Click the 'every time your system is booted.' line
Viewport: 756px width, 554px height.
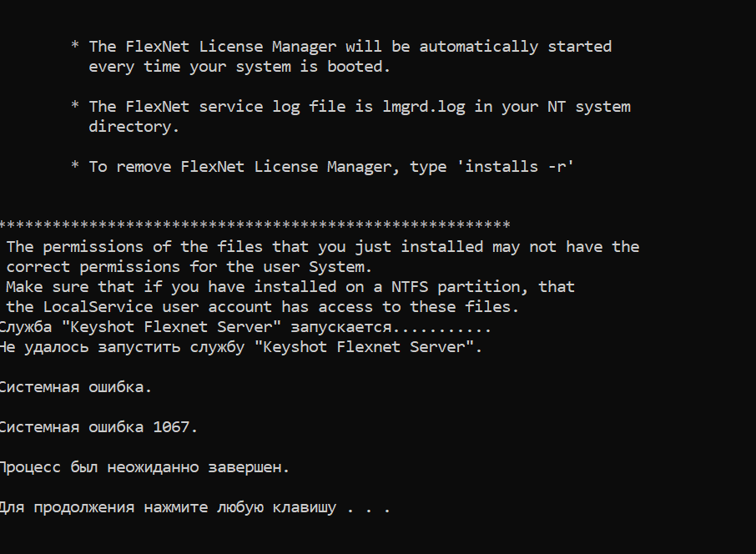click(239, 67)
